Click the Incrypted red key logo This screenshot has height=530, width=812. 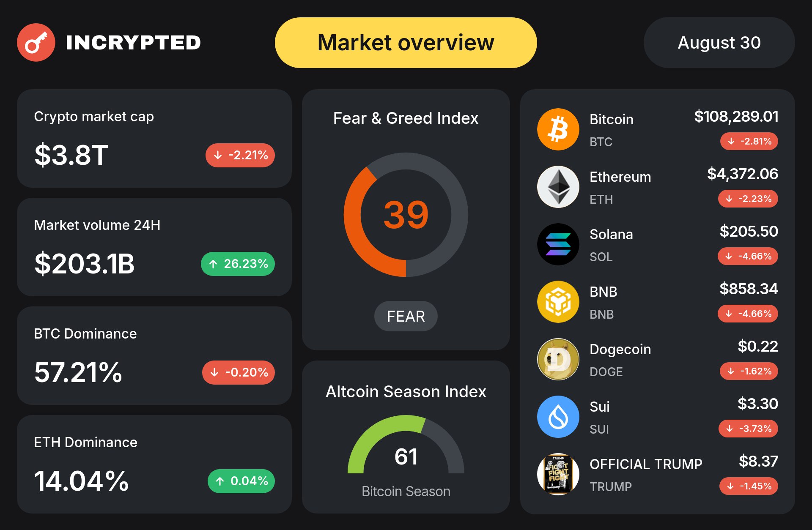click(x=36, y=42)
